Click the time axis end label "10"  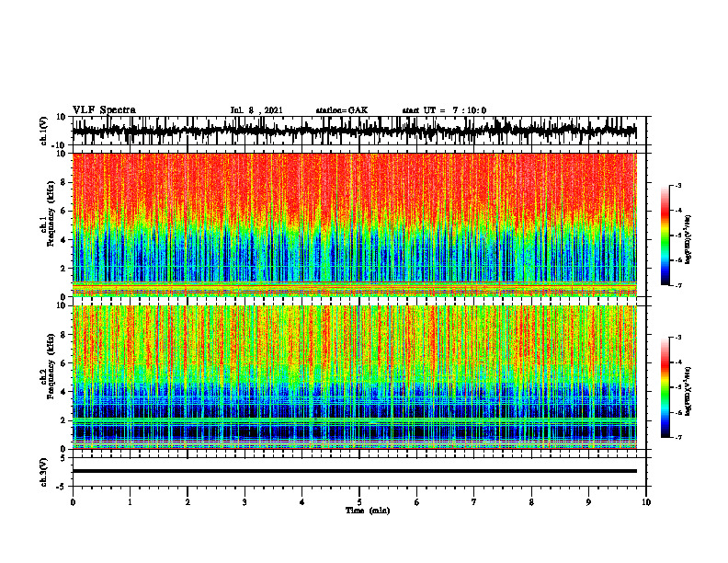(x=646, y=502)
